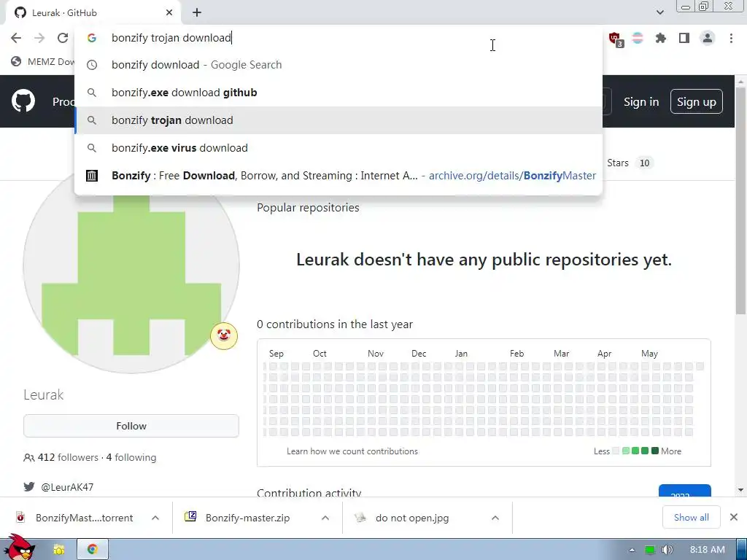747x560 pixels.
Task: Open Chrome's three-dot menu
Action: (x=731, y=38)
